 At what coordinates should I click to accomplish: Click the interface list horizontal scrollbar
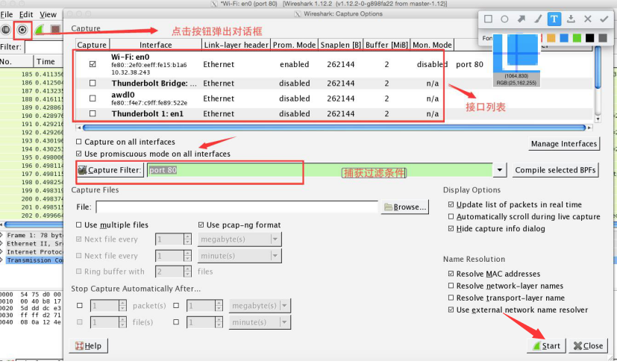334,128
